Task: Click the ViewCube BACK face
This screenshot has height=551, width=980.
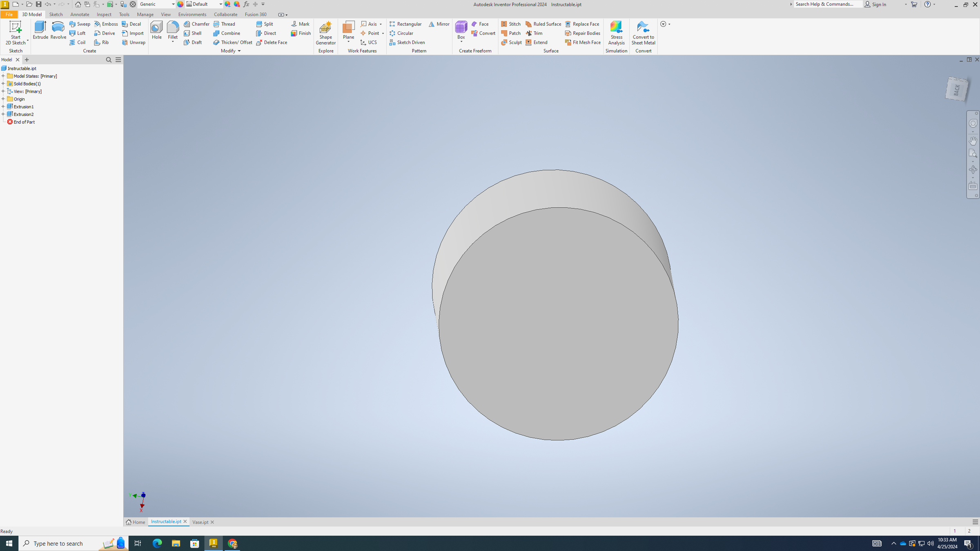Action: click(957, 89)
